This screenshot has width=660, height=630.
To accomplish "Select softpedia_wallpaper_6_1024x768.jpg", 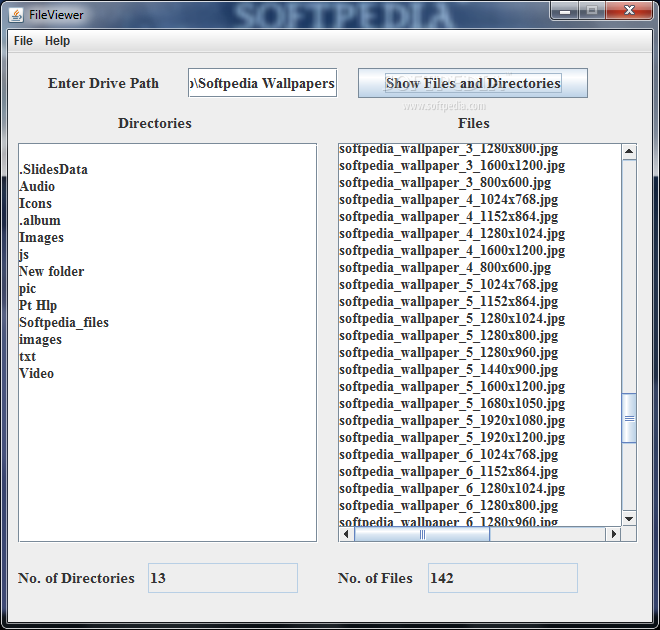I will click(x=449, y=454).
